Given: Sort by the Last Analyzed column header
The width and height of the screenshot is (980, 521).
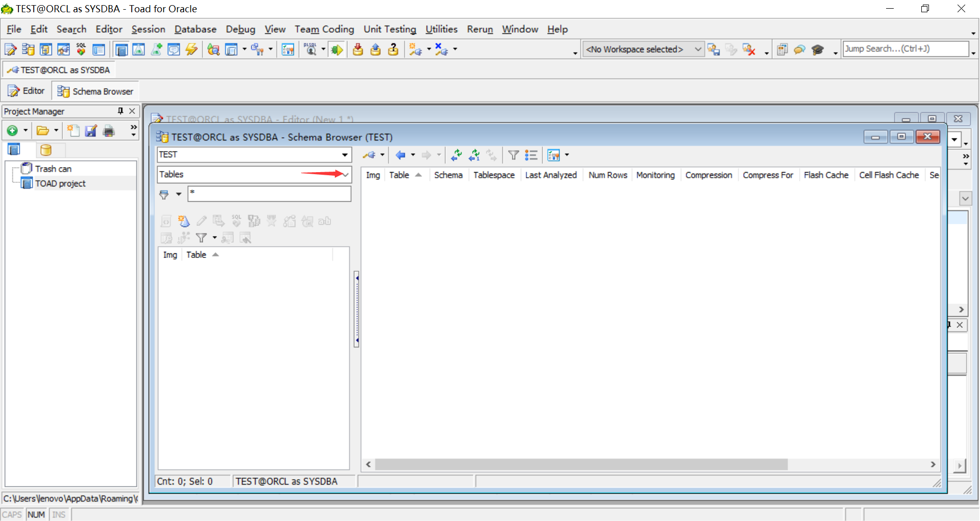Looking at the screenshot, I should pos(551,175).
